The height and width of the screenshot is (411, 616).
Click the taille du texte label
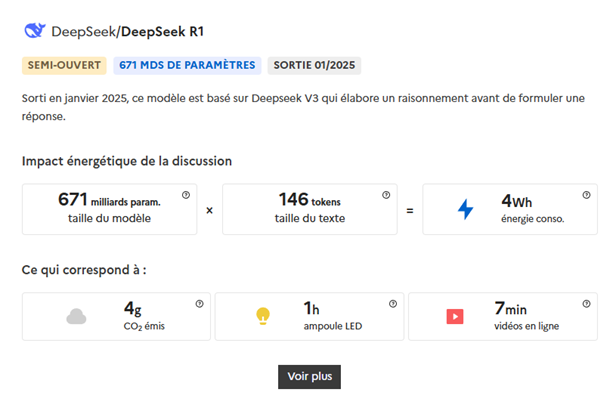[310, 218]
